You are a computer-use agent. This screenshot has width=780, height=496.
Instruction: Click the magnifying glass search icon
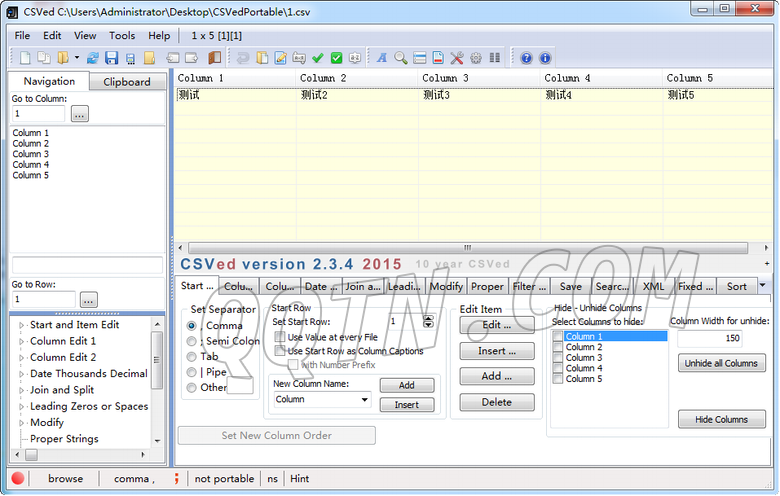400,58
